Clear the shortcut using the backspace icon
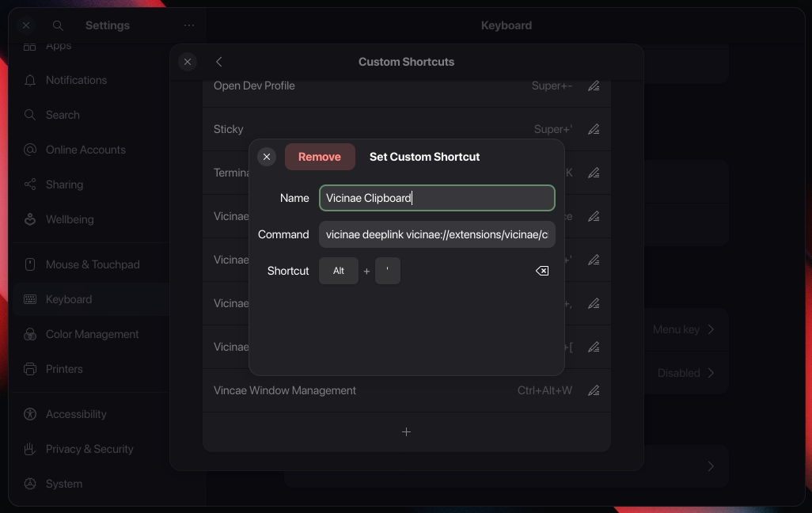812x513 pixels. pyautogui.click(x=542, y=271)
